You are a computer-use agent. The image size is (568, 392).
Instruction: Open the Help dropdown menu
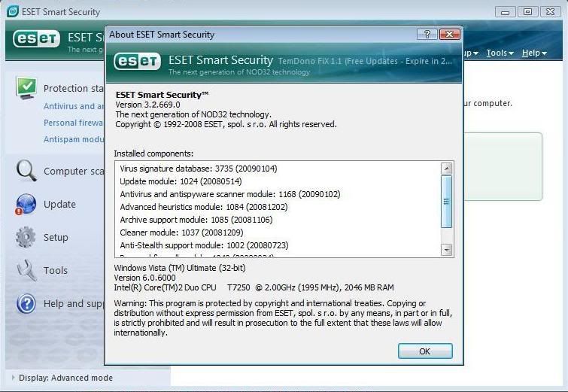533,53
